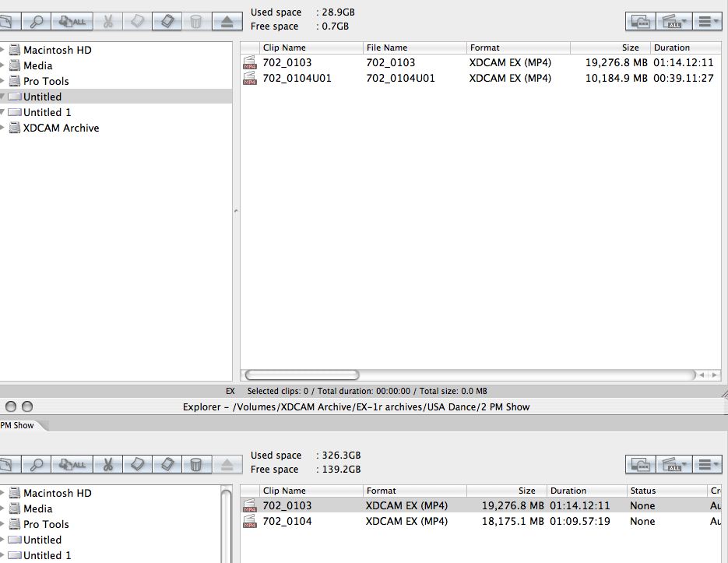The image size is (728, 563).
Task: Select Untitled drive in upper tree
Action: (x=116, y=97)
